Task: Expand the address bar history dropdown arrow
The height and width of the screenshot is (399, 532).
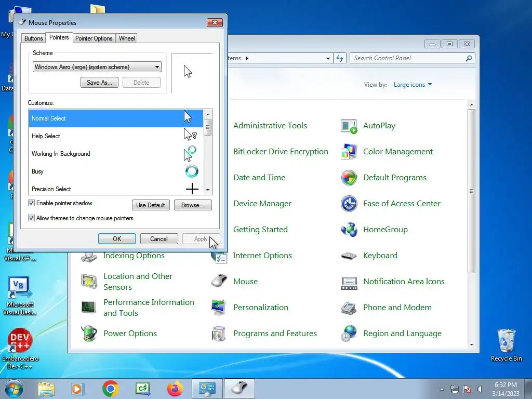Action: click(328, 58)
